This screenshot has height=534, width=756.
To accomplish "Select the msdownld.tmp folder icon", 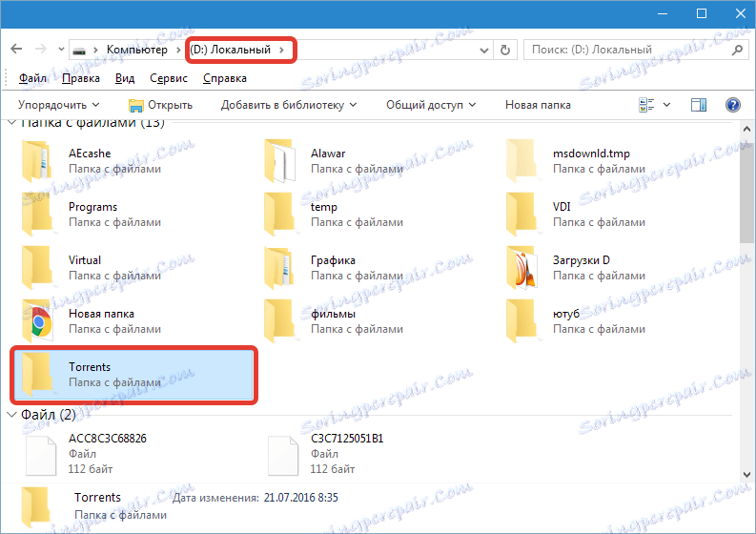I will pos(521,161).
